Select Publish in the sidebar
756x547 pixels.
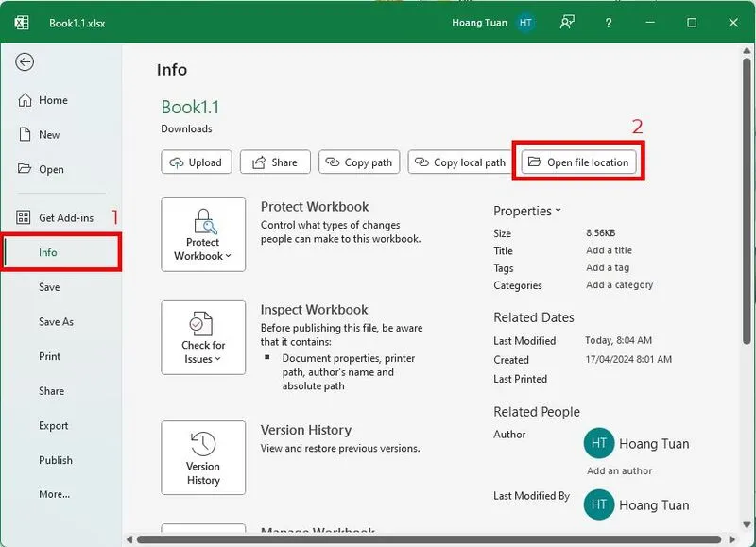pos(56,460)
